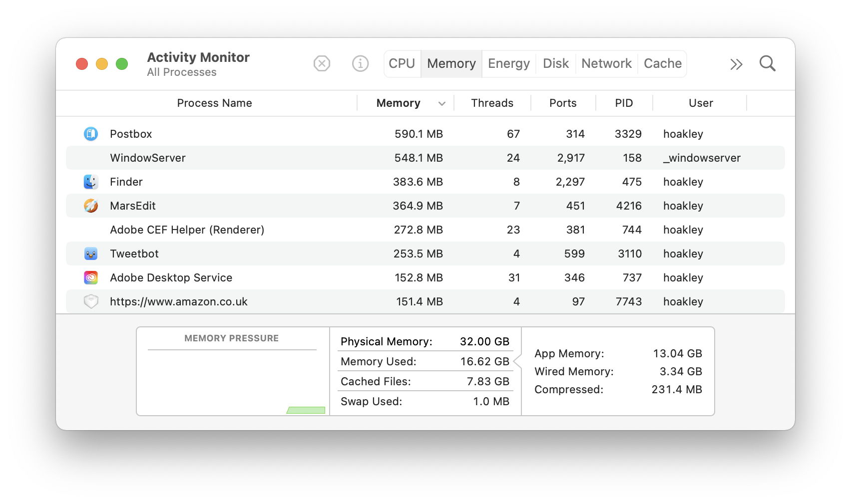Click the amazon.co.uk shield icon

pyautogui.click(x=91, y=301)
